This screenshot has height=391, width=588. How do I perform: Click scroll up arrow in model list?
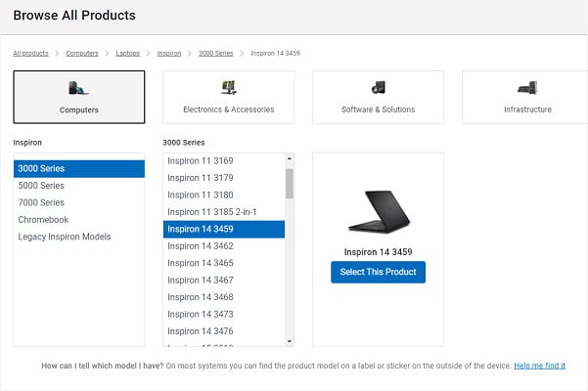pyautogui.click(x=290, y=158)
